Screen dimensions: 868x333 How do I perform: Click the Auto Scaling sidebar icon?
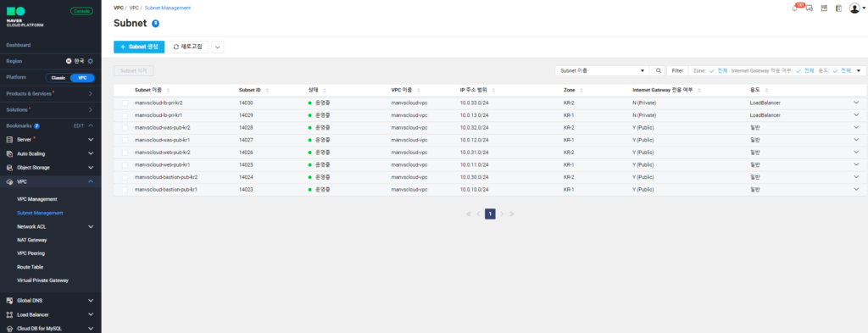click(9, 153)
